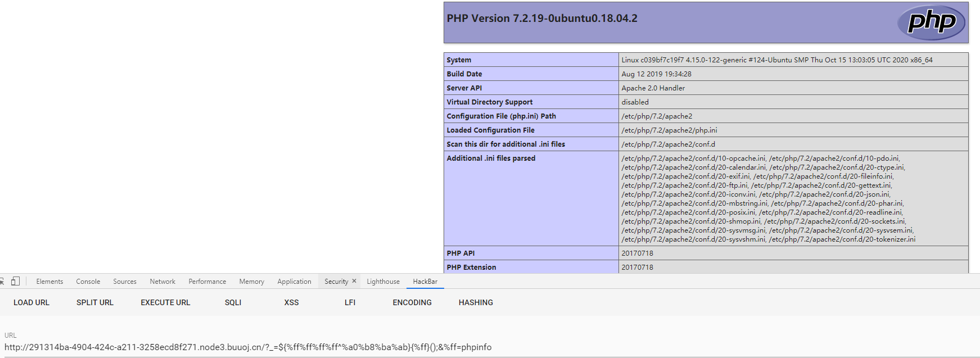Toggle the device toolbar icon in DevTools
980x358 pixels.
click(x=15, y=281)
